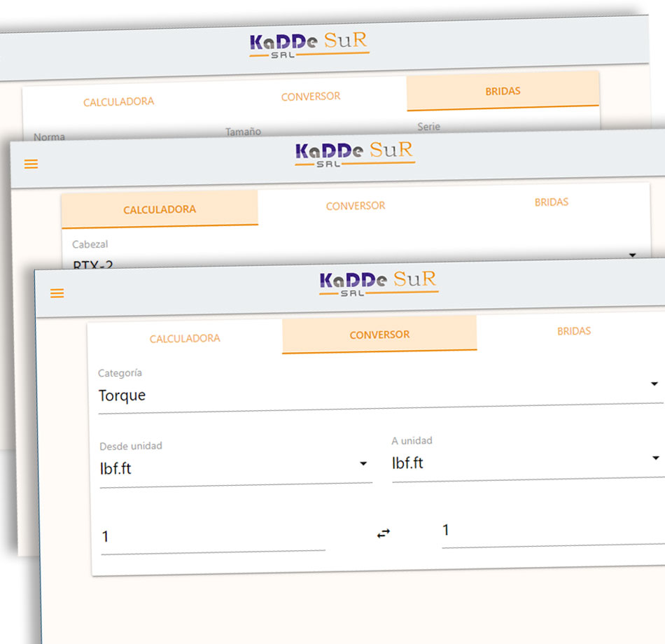Open the hamburger menu in the front Conversor window
Image resolution: width=665 pixels, height=644 pixels.
coord(57,293)
